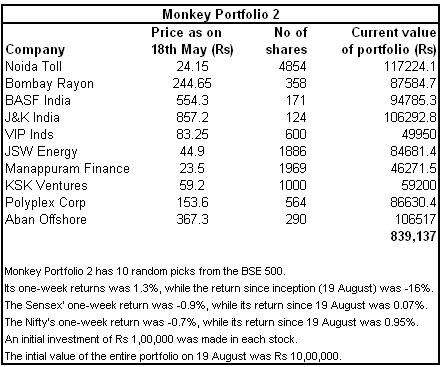Select J&K India value 106292.8
Image resolution: width=445 pixels, height=367 pixels.
410,117
